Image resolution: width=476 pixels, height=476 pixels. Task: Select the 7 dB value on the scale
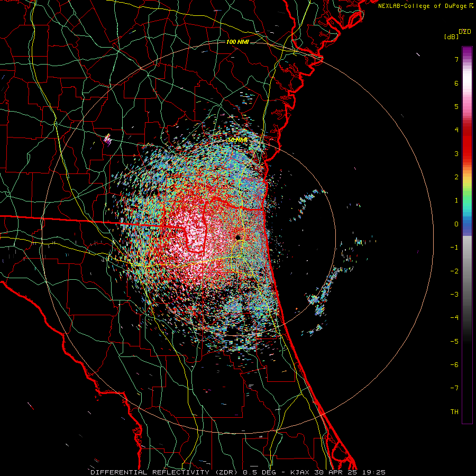click(x=456, y=59)
